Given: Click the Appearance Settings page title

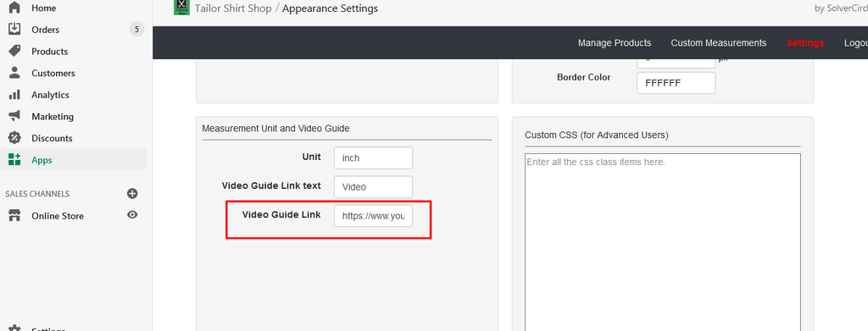Looking at the screenshot, I should coord(331,8).
